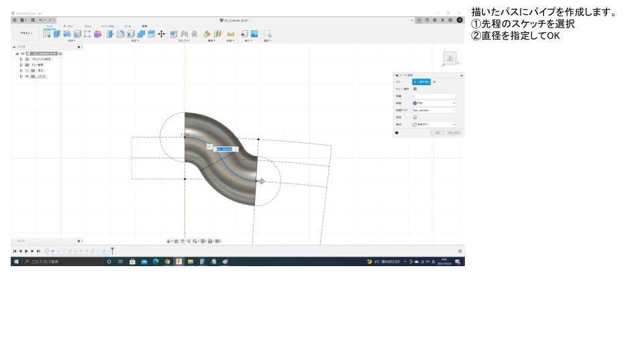Toggle the chain selection checkbox
This screenshot has width=644, height=362.
click(x=415, y=88)
